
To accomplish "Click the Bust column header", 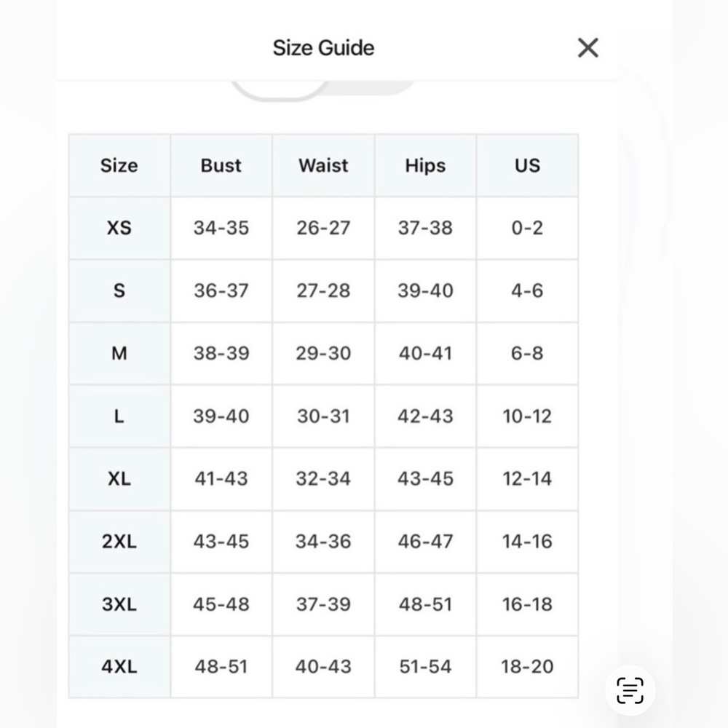I will (x=221, y=165).
